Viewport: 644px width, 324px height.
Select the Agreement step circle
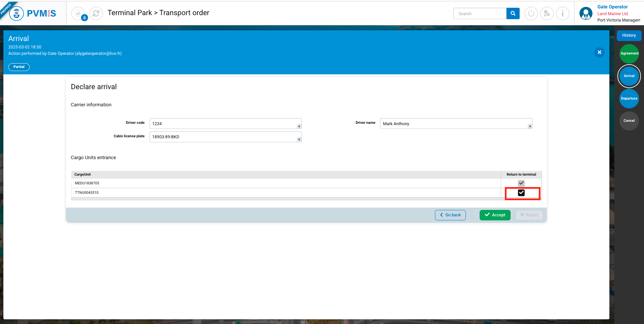[x=629, y=53]
